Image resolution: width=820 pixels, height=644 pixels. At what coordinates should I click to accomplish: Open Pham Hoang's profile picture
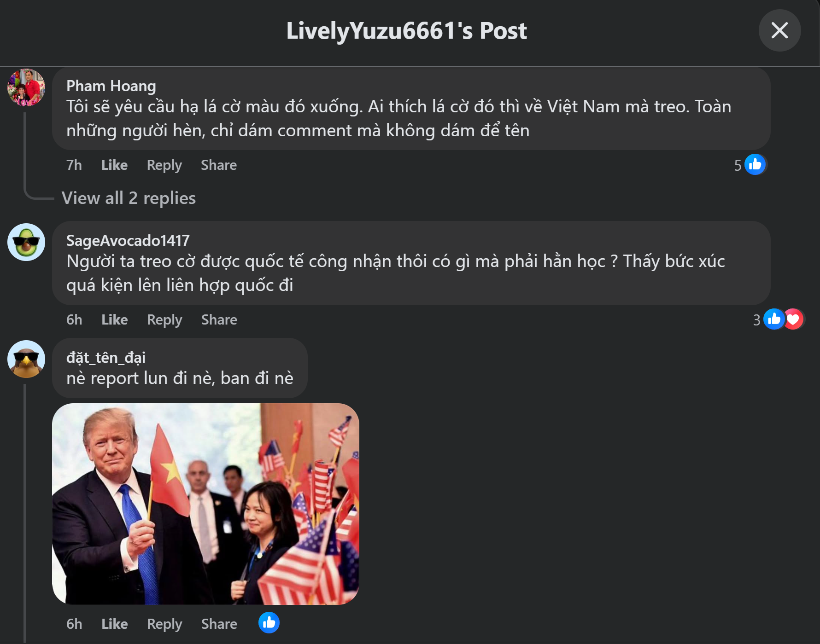coord(26,87)
